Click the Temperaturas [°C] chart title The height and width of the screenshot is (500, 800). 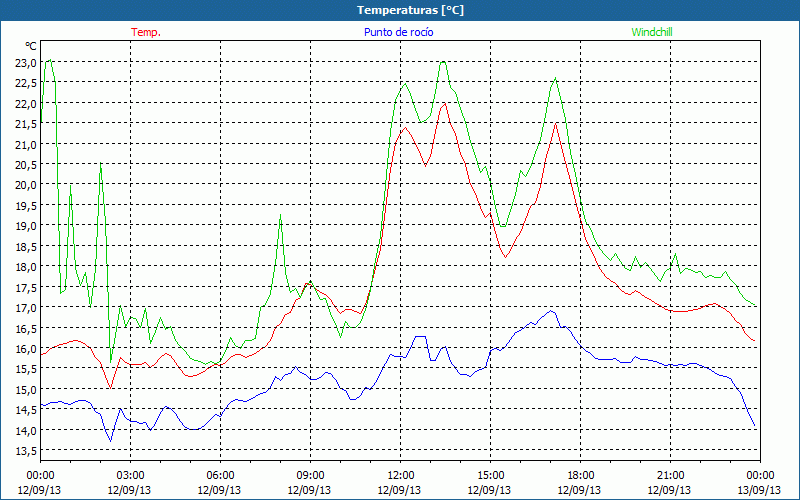(410, 10)
